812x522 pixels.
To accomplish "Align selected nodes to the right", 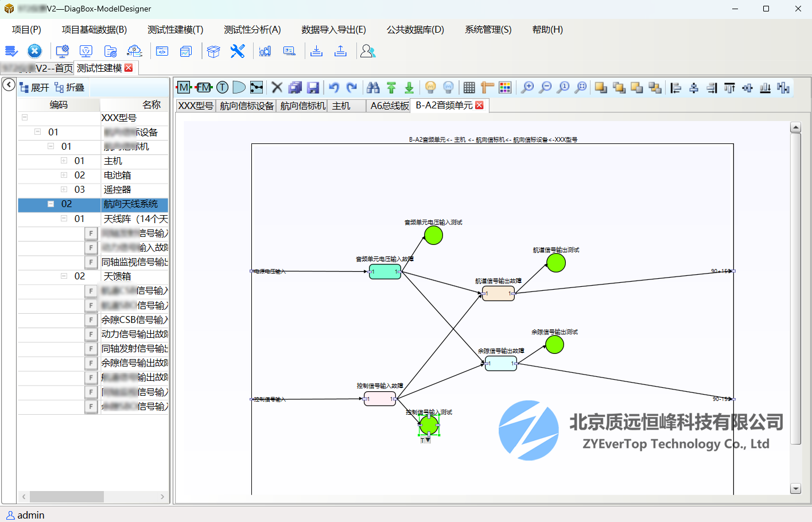I will click(712, 87).
